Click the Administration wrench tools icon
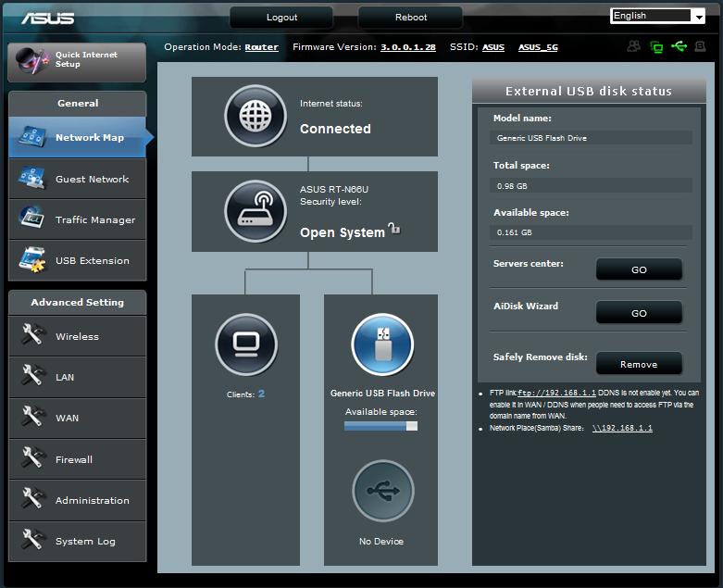 pyautogui.click(x=32, y=498)
